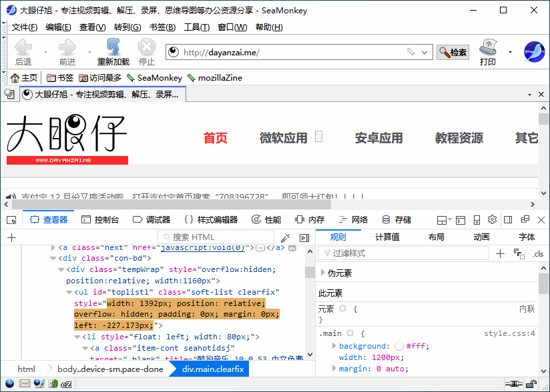The width and height of the screenshot is (550, 392).
Task: Print the page with the 打印 icon
Action: click(x=488, y=52)
